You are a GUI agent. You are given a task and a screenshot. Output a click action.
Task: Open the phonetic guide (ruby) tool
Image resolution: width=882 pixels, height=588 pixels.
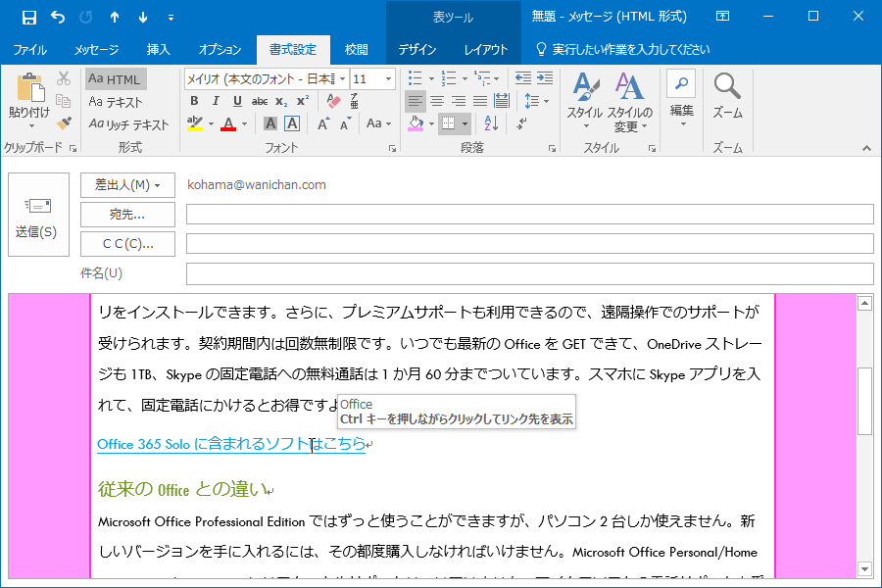click(355, 101)
